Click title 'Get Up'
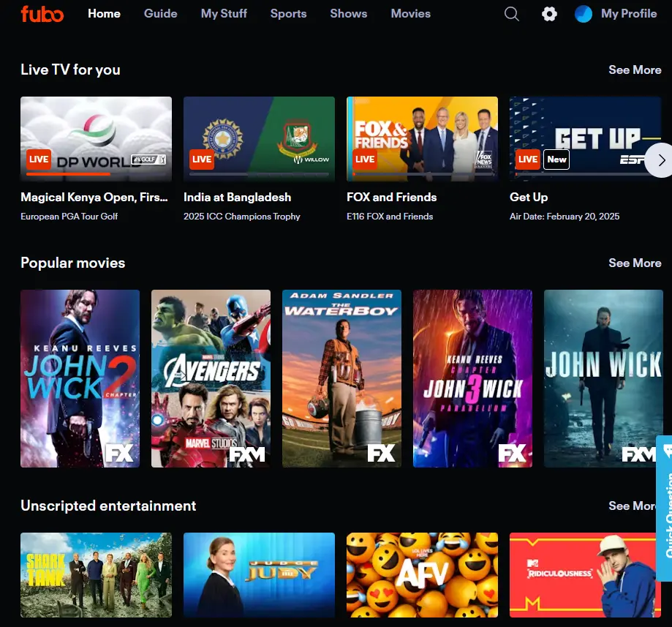672x627 pixels. [529, 198]
